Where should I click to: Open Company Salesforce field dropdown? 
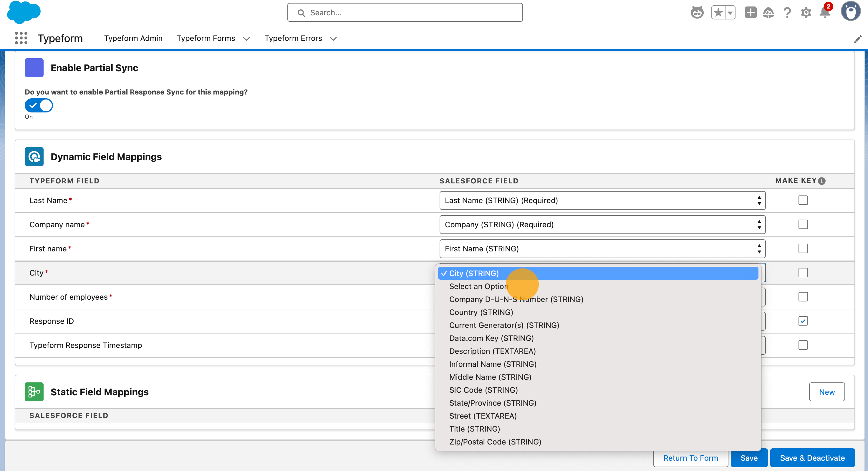(602, 225)
